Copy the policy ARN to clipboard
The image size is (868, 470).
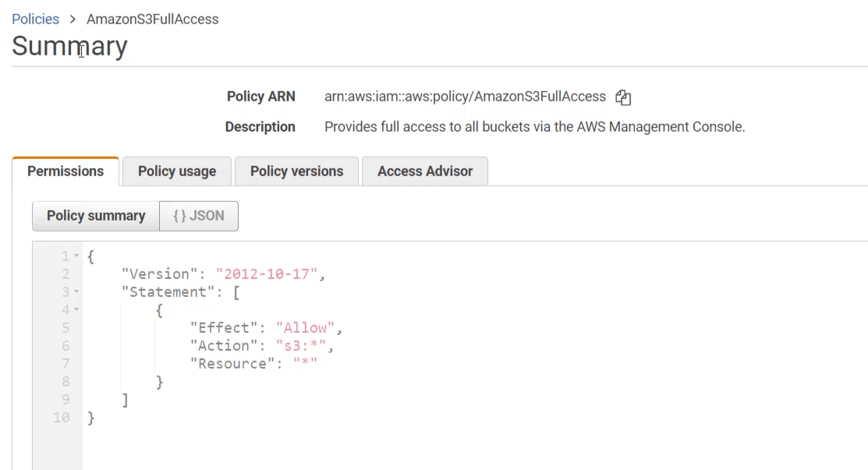coord(622,97)
